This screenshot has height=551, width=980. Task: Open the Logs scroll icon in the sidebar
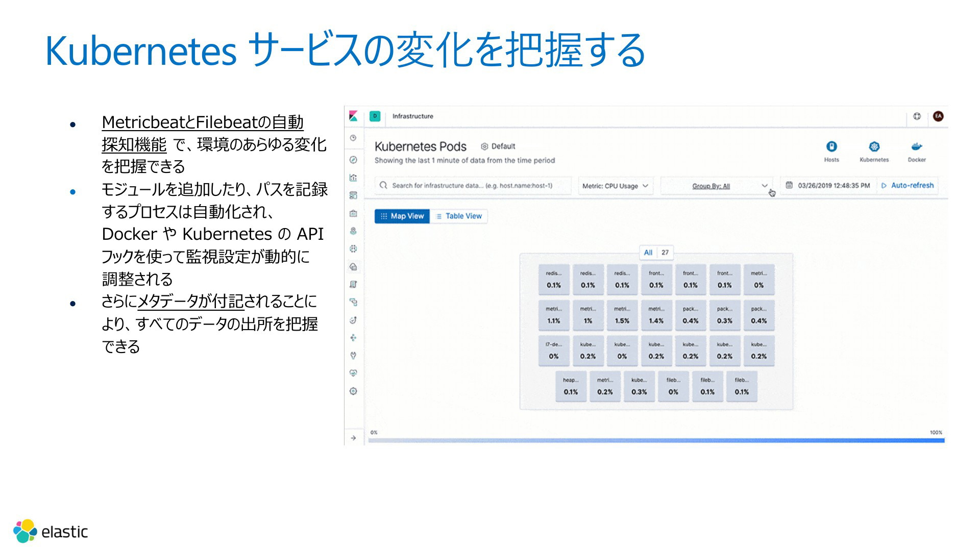353,285
